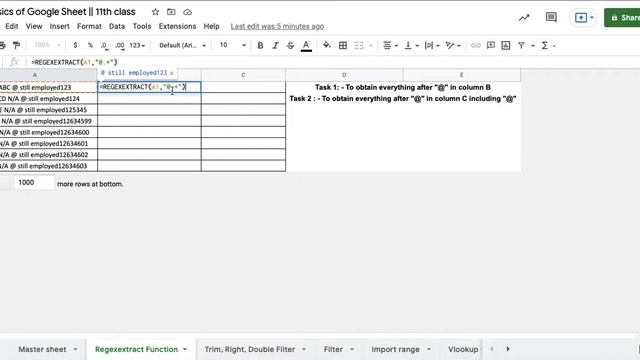Viewport: 640px width, 360px height.
Task: Open 'Last edit was 5 minutes ago' link
Action: click(277, 27)
